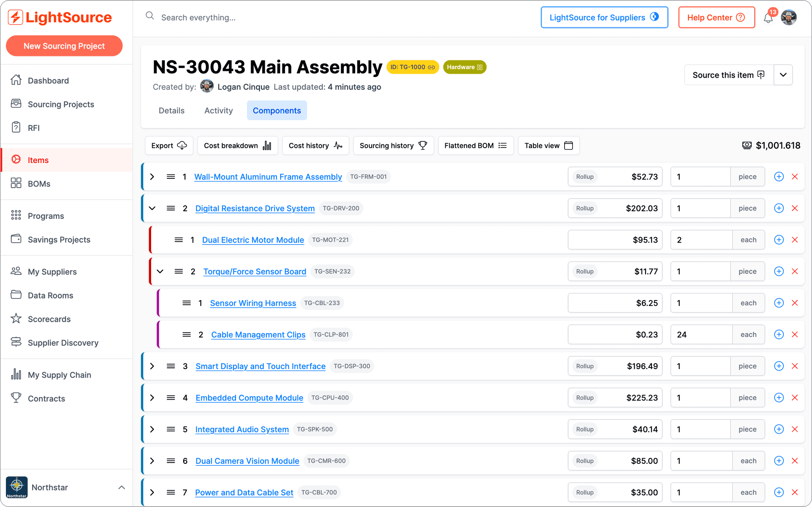
Task: Grab the drag handle for Sensor Wiring Harness
Action: (x=186, y=303)
